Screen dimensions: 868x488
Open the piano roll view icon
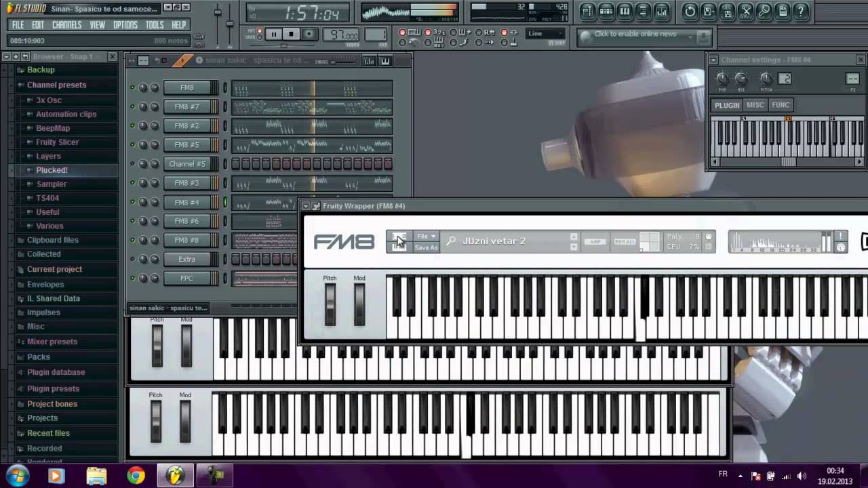tap(625, 11)
